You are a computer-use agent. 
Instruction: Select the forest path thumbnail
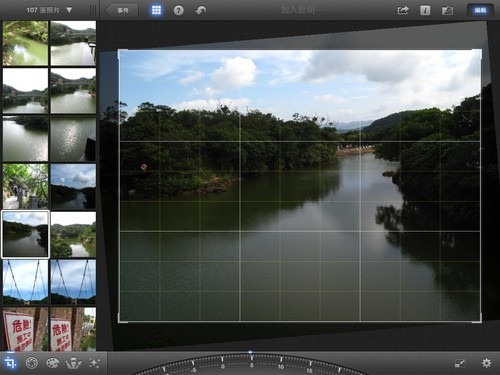(x=25, y=186)
